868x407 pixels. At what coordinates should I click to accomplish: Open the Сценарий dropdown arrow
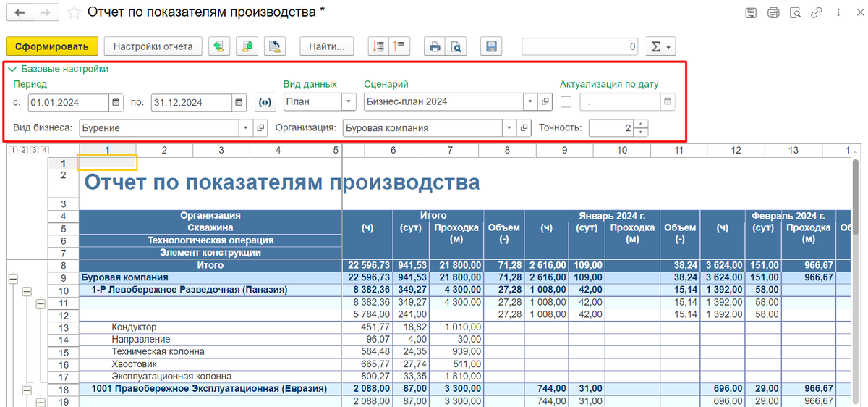pyautogui.click(x=532, y=102)
